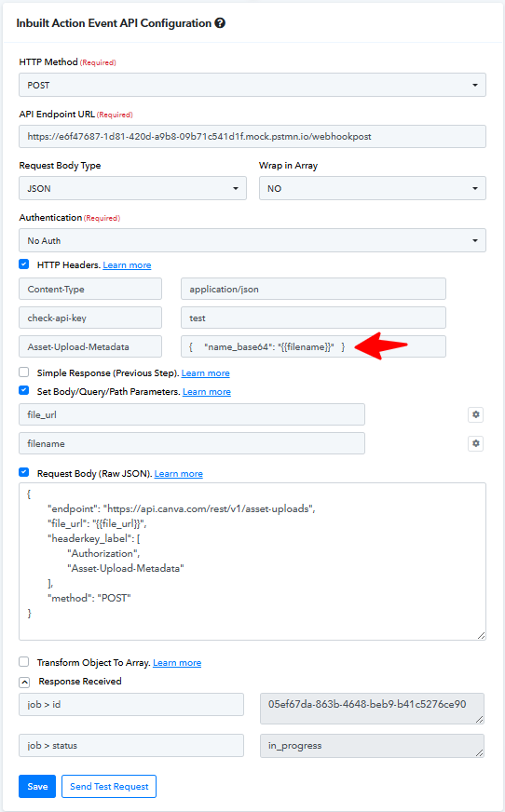Screen dimensions: 505x812
Task: Click the "method": "POST" line in JSON body
Action: click(89, 598)
